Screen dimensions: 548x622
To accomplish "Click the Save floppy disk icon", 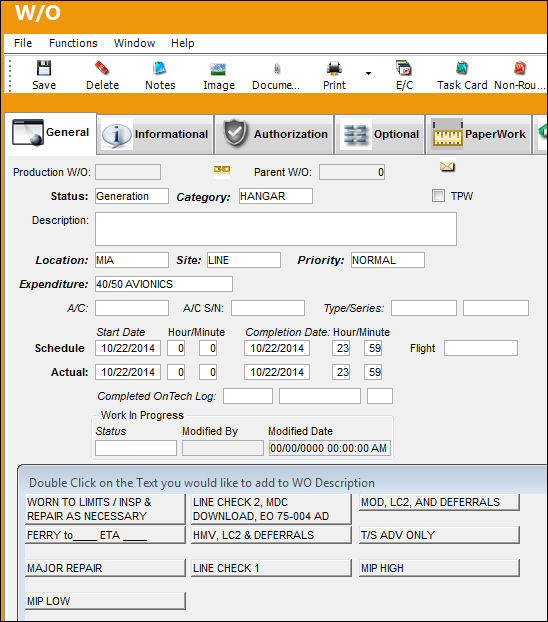I will pyautogui.click(x=44, y=68).
